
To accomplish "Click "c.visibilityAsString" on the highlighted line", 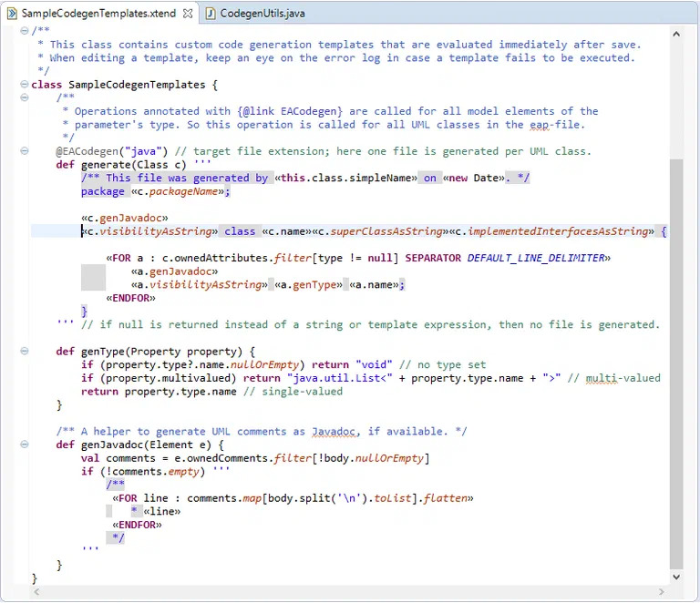I will 149,231.
